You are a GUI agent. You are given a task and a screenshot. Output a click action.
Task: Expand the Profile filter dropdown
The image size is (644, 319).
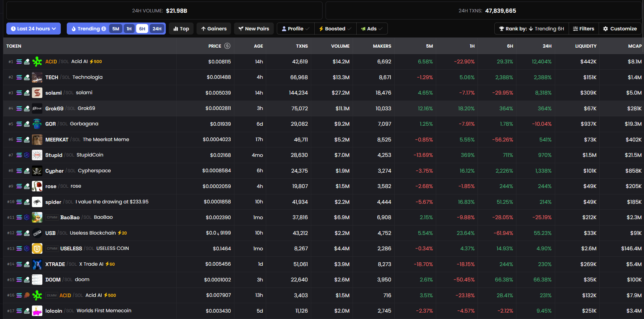pos(296,29)
